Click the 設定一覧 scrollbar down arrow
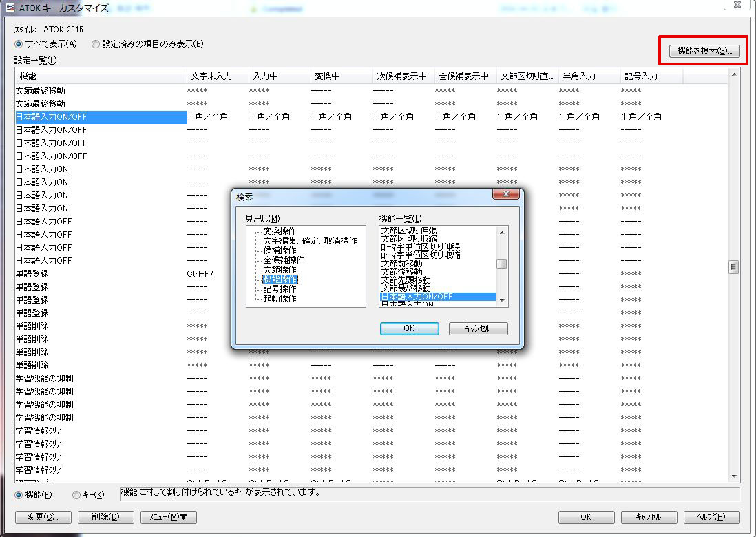756x537 pixels. point(734,476)
